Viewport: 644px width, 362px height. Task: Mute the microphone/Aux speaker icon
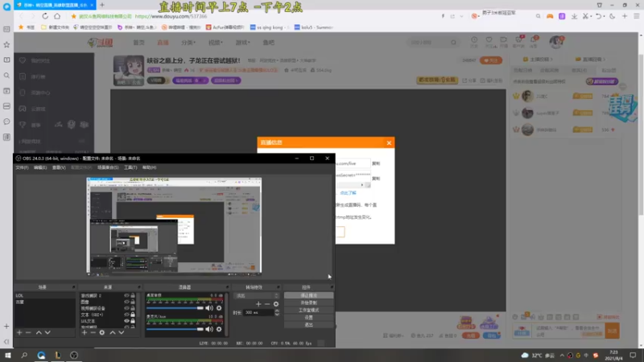209,329
